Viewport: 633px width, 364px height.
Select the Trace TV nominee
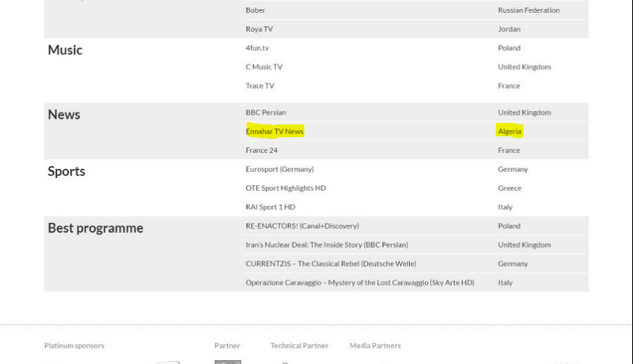[260, 86]
